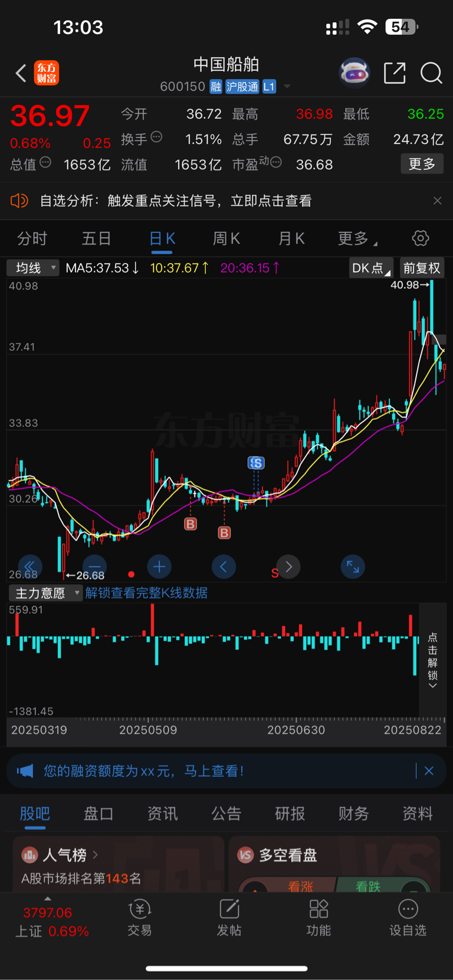This screenshot has height=980, width=453.
Task: Open 功能 functions grid icon
Action: (319, 919)
